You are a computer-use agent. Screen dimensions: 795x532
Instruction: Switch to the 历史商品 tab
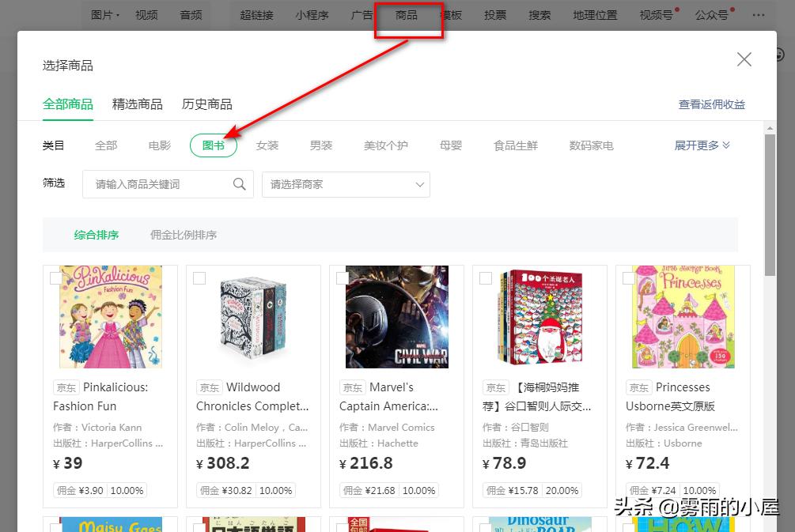click(x=207, y=104)
